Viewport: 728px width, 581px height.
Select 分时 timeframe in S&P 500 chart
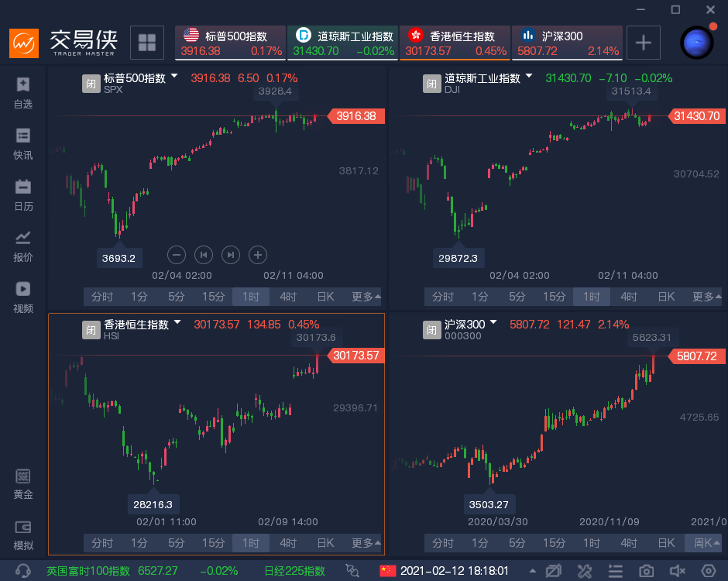(x=102, y=296)
